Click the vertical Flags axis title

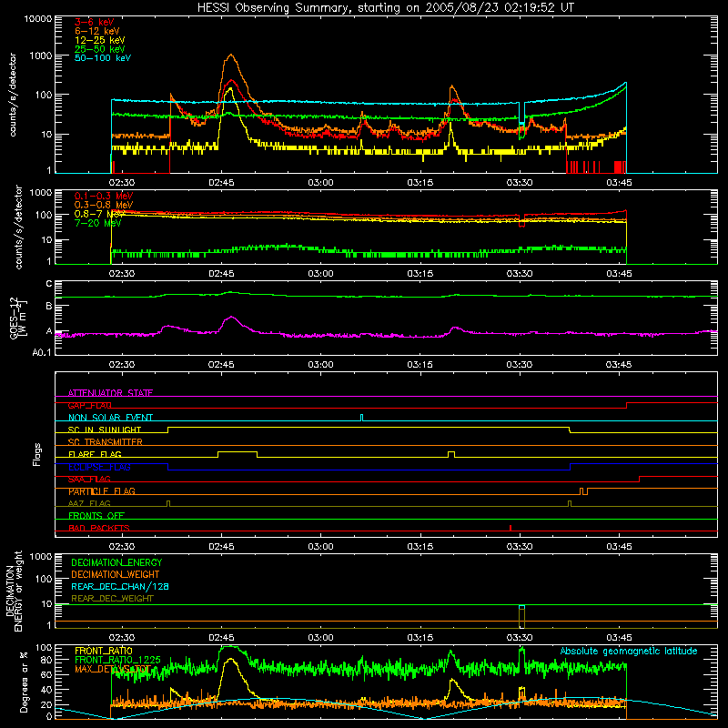(37, 454)
